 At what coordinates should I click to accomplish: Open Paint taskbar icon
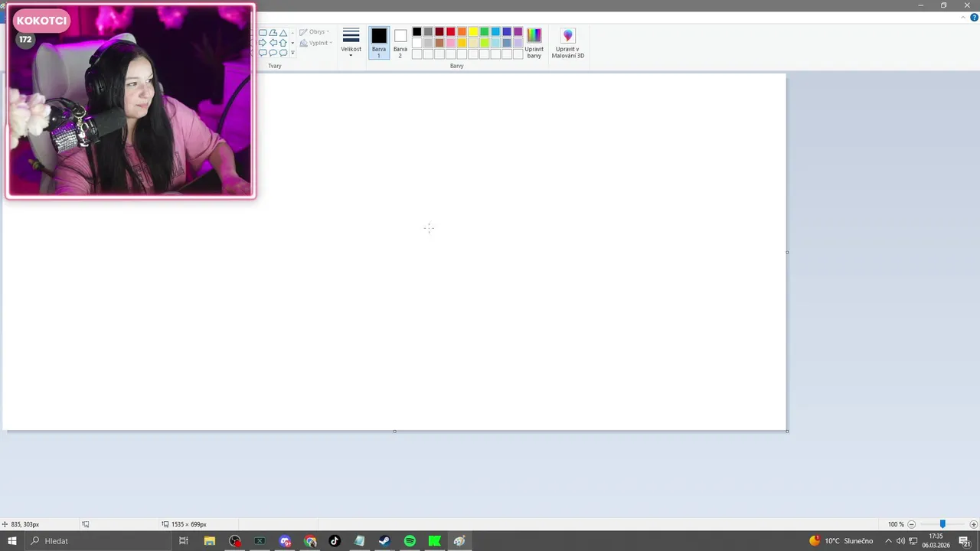coord(459,541)
